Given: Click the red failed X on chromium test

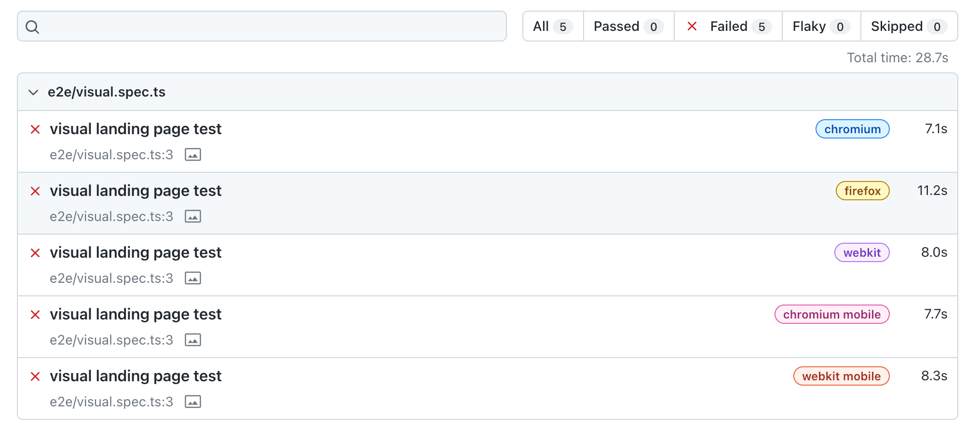Looking at the screenshot, I should 35,129.
